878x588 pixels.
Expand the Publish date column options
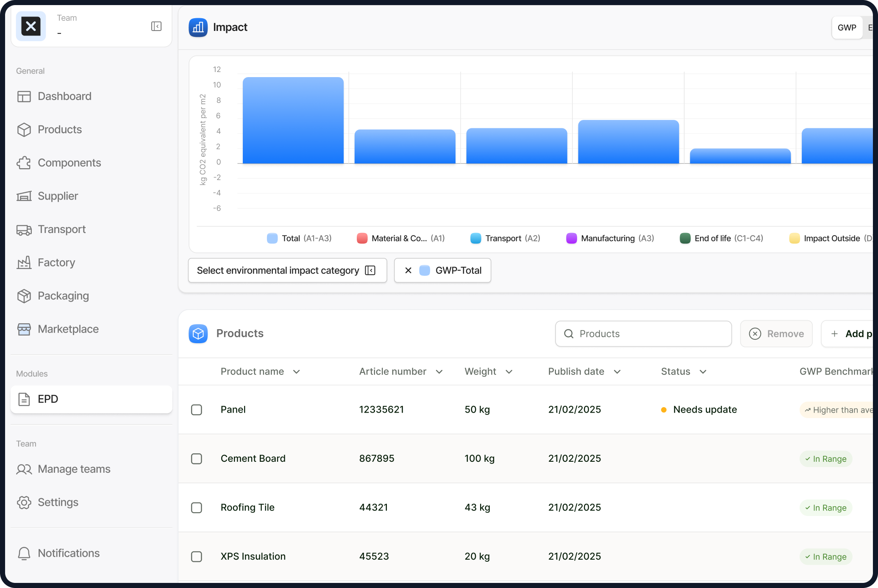click(617, 372)
